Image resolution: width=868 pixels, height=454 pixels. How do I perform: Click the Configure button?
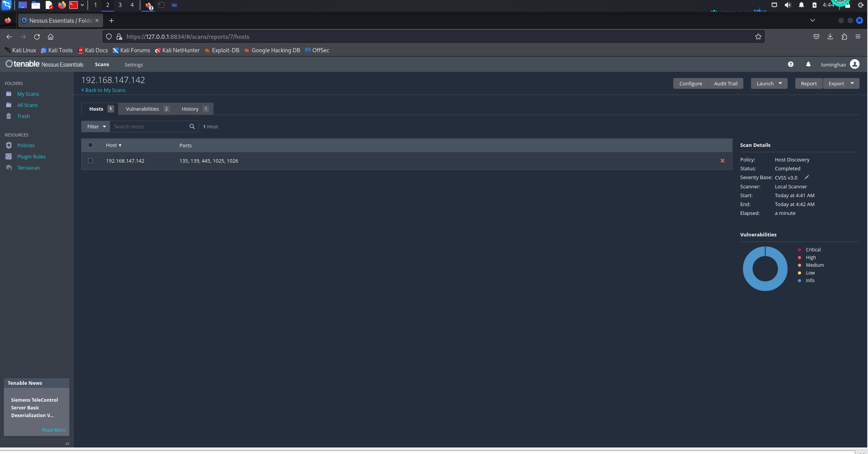(x=690, y=83)
